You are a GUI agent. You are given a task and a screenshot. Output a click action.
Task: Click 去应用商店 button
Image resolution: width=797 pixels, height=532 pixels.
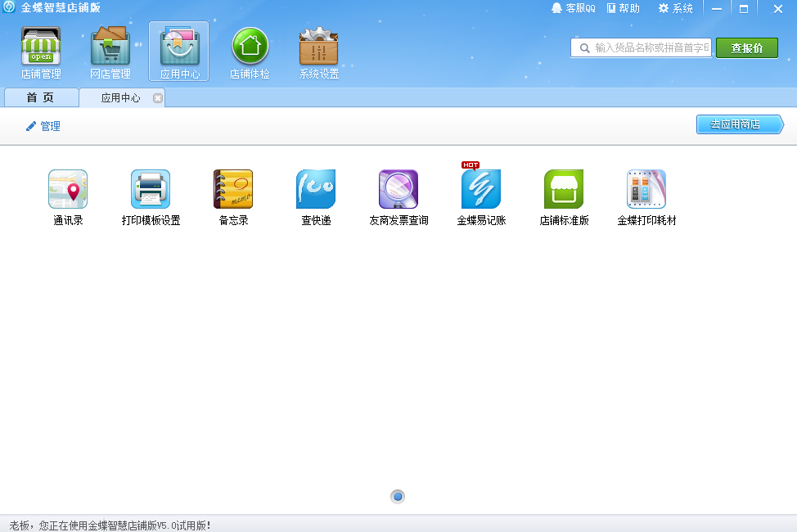(740, 124)
